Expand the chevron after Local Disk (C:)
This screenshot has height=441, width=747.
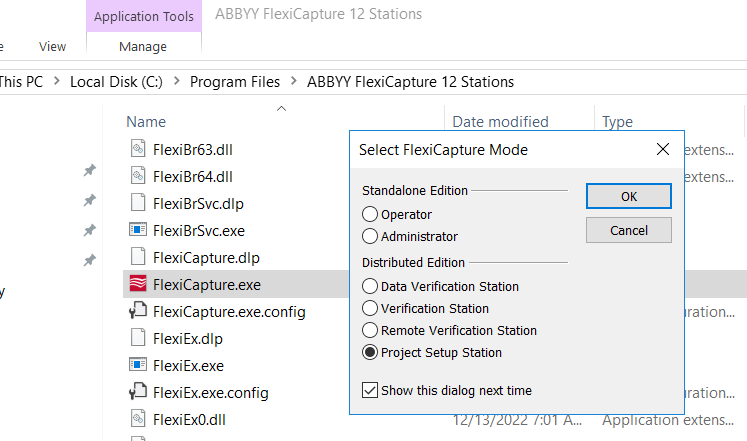tap(176, 81)
